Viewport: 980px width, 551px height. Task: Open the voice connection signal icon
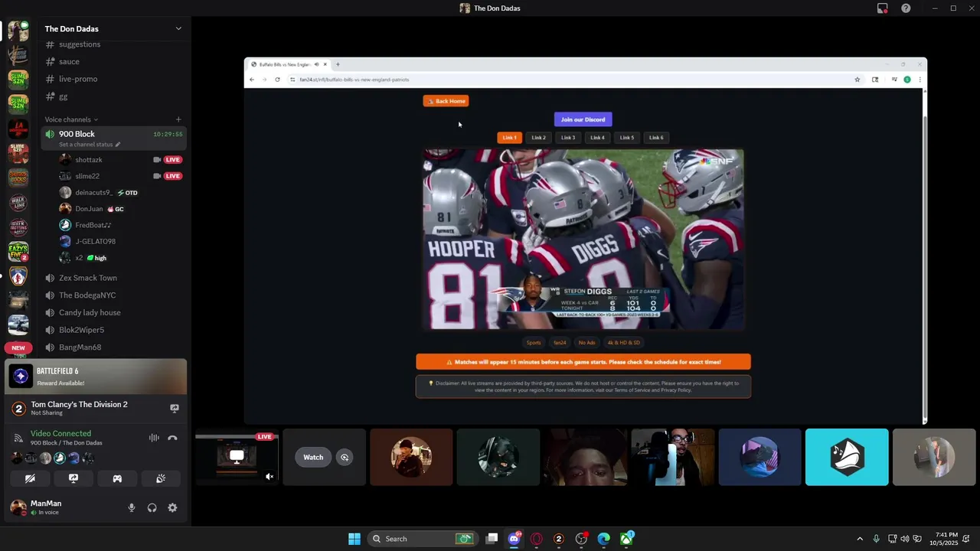pyautogui.click(x=18, y=438)
